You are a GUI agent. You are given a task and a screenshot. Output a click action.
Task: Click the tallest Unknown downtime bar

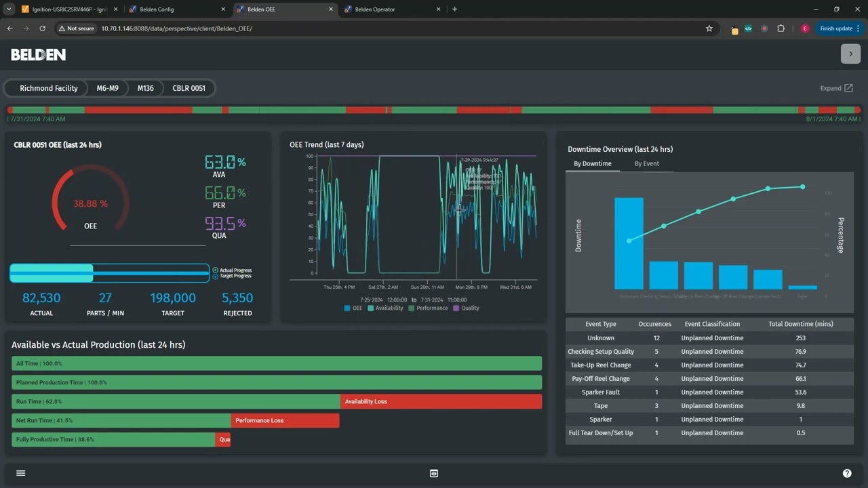tap(629, 243)
